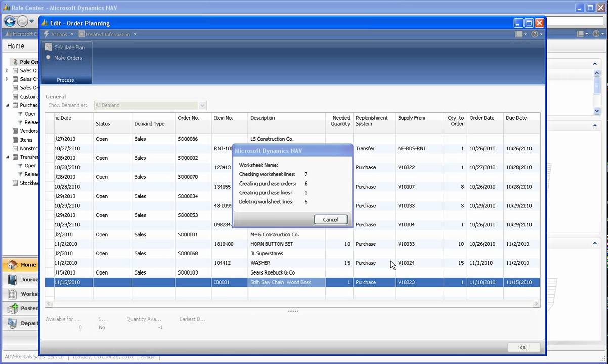This screenshot has width=608, height=364.
Task: Click the Description column header
Action: pos(286,123)
